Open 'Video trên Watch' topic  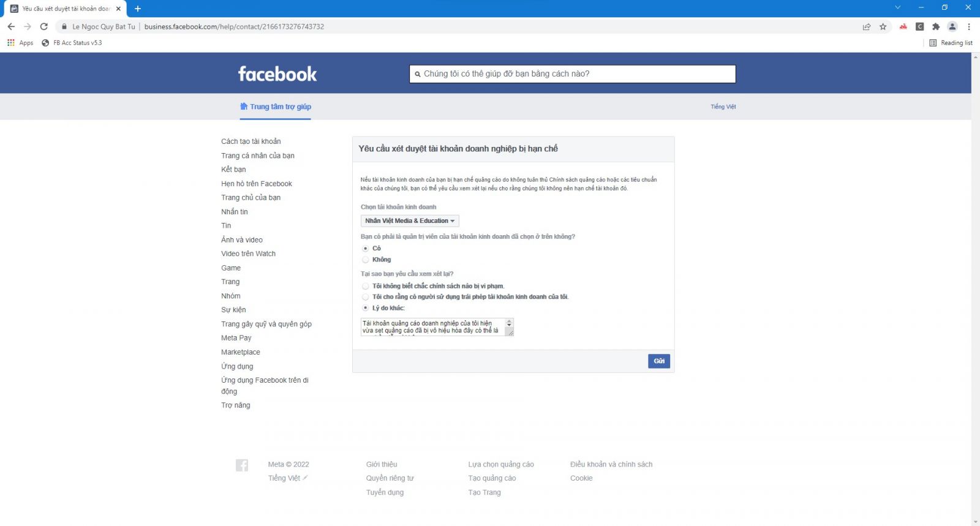tap(249, 254)
